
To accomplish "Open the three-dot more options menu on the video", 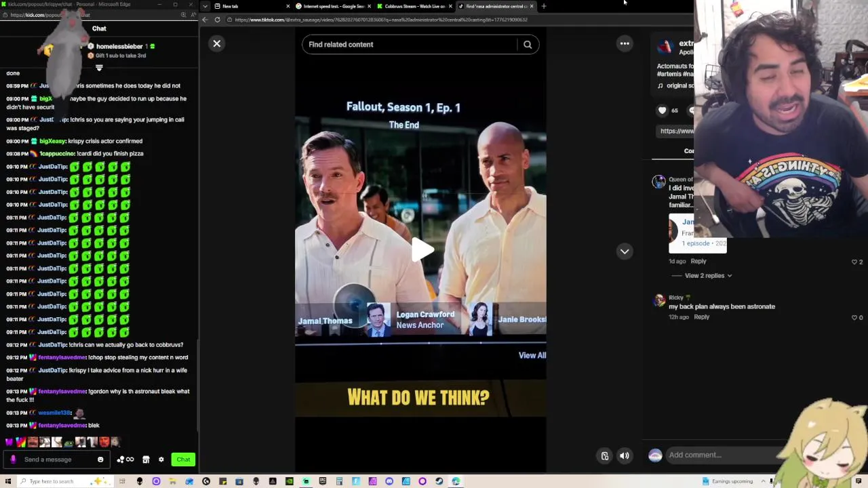I will pyautogui.click(x=625, y=44).
